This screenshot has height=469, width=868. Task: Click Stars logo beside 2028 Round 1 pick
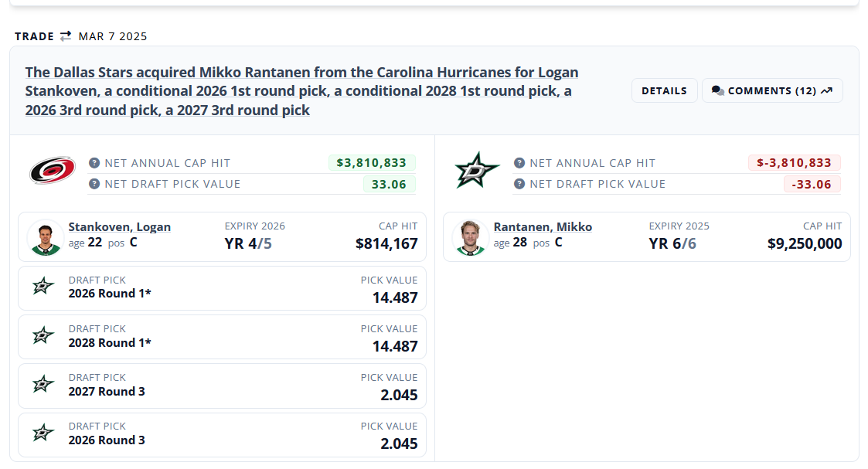[x=43, y=335]
